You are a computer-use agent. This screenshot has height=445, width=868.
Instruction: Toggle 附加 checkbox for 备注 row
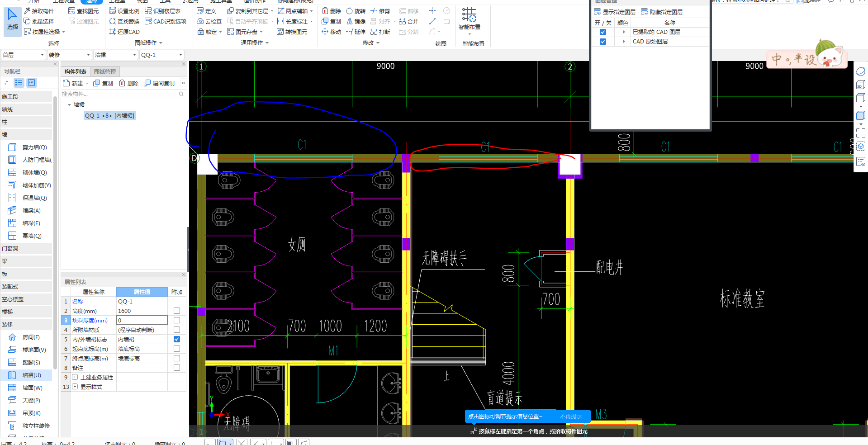click(x=177, y=368)
